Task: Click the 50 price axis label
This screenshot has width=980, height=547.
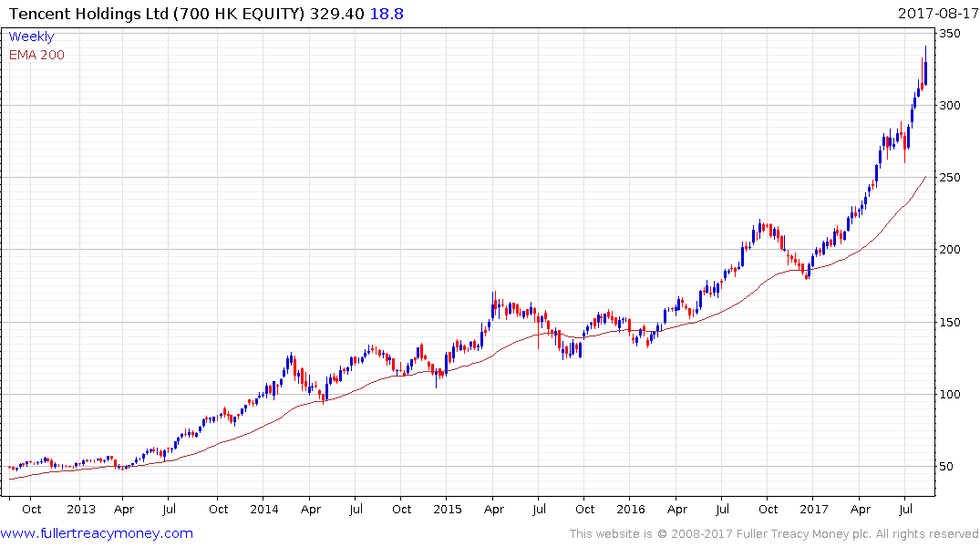Action: [947, 467]
